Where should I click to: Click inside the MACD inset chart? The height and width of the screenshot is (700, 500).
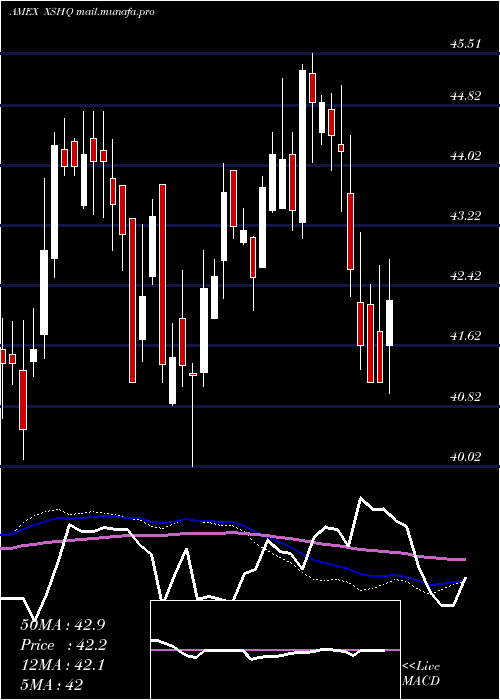[275, 650]
